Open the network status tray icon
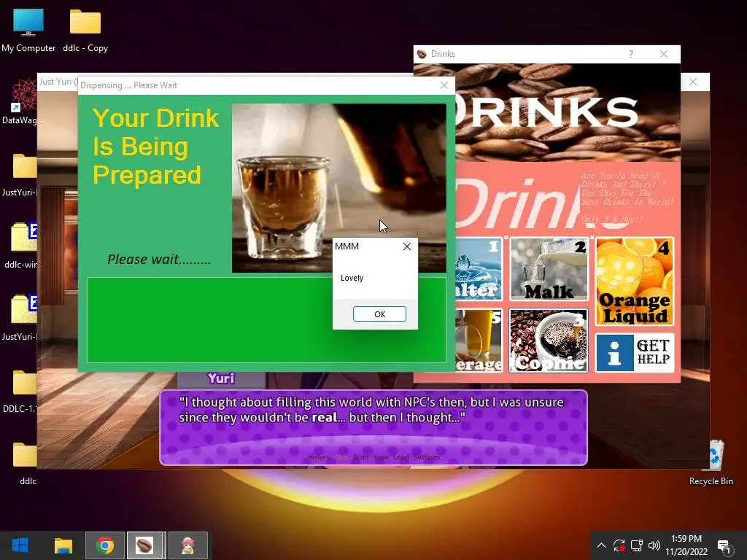The height and width of the screenshot is (560, 747). coord(636,545)
